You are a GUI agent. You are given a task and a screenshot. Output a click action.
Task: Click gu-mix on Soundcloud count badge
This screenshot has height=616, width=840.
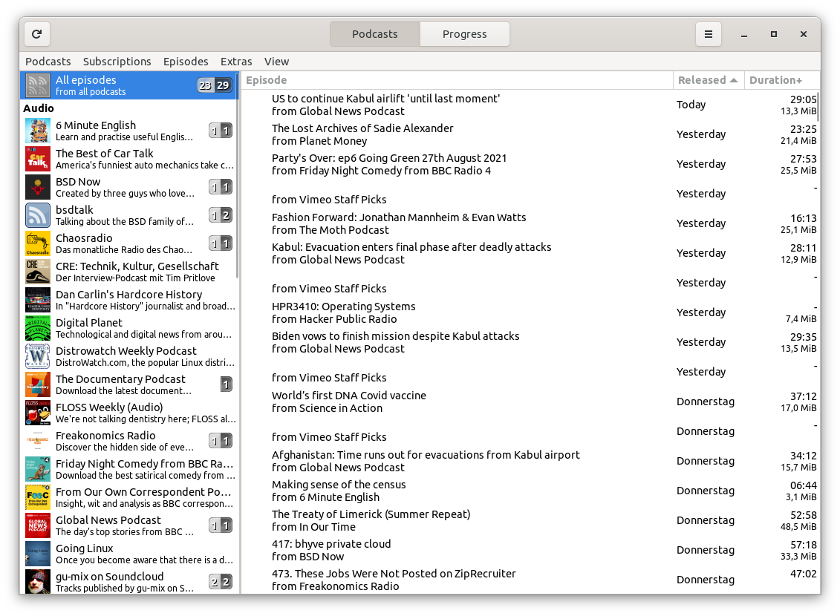(x=220, y=582)
